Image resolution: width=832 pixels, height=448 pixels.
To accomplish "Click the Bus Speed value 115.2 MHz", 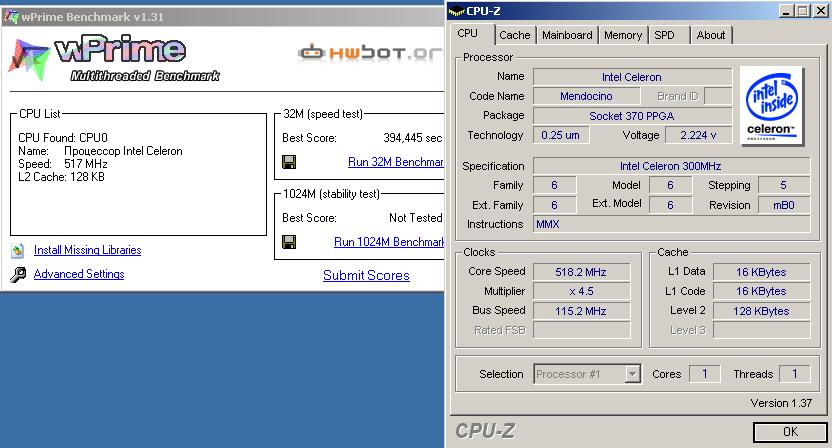I will (x=581, y=311).
